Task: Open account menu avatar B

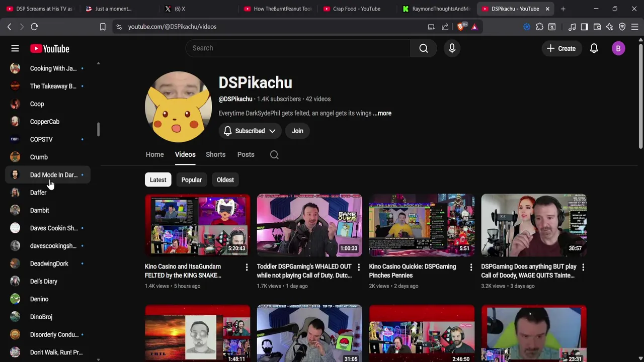Action: (618, 49)
